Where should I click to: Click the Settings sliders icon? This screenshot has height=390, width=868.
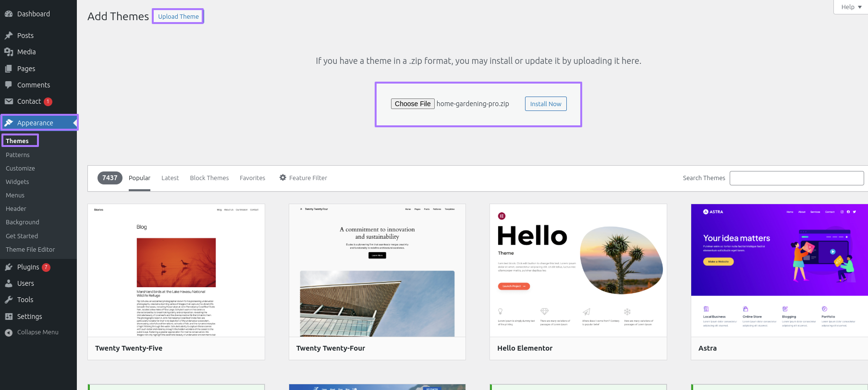(x=9, y=317)
